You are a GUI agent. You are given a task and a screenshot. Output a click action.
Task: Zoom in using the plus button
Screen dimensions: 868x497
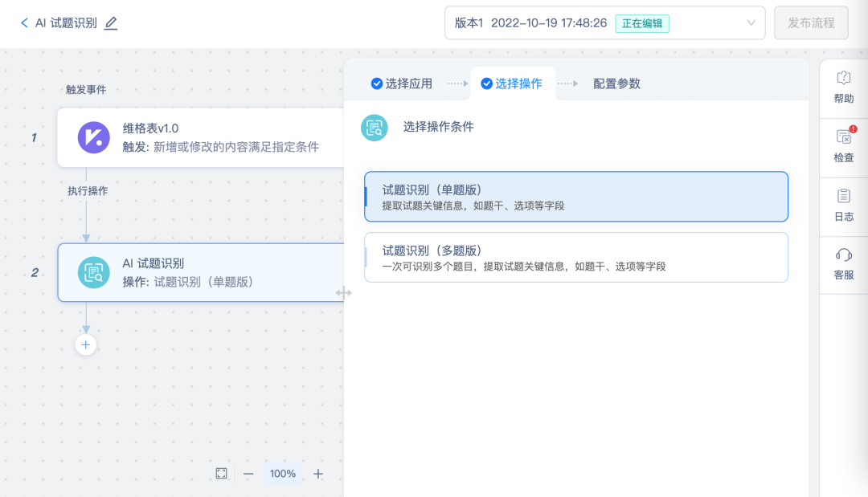tap(318, 474)
